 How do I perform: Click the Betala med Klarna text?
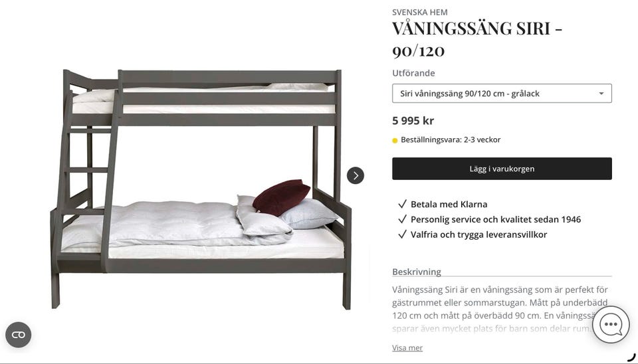[x=449, y=204]
